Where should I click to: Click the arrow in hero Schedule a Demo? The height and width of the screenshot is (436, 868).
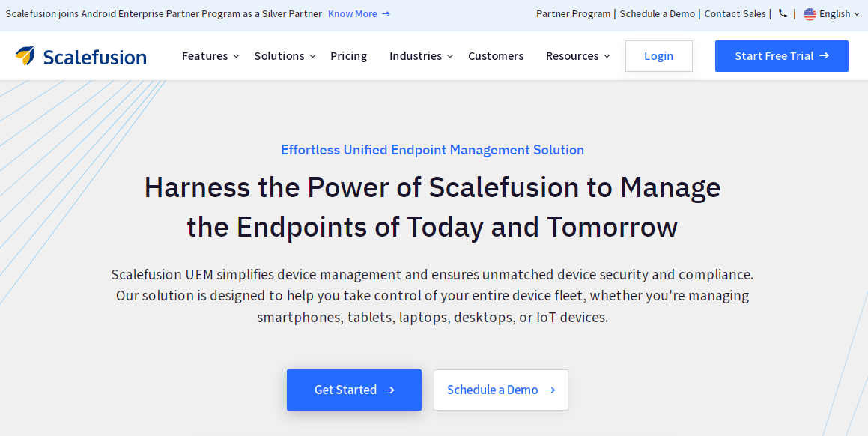pos(550,390)
